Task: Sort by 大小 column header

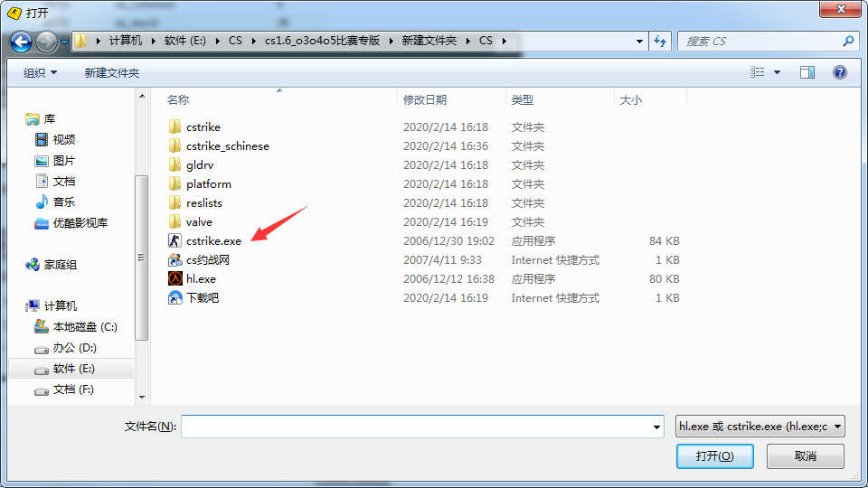Action: tap(630, 99)
